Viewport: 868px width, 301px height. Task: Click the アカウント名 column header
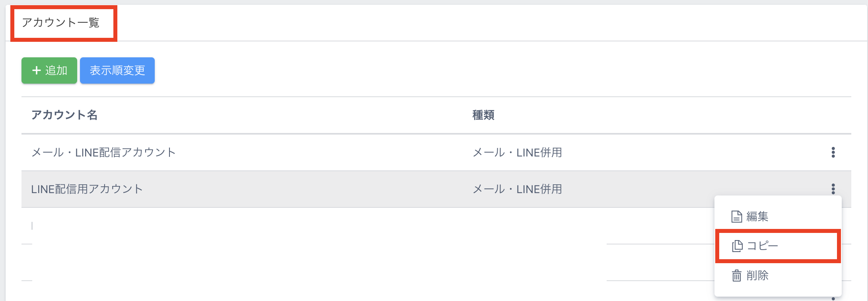point(64,115)
